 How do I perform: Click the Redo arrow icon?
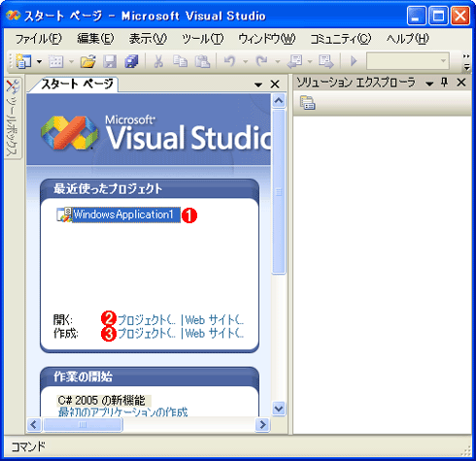[x=261, y=61]
